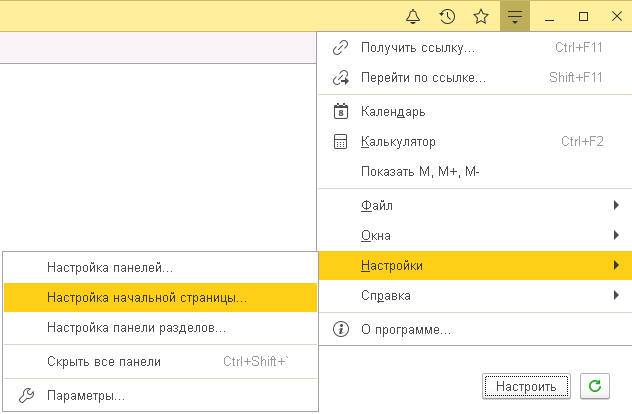The width and height of the screenshot is (632, 414).
Task: Click the wrench icon beside Параметры
Action: pyautogui.click(x=27, y=395)
